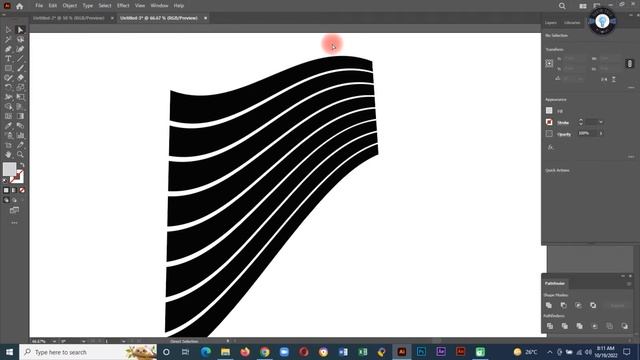
Task: Click the fx effects button
Action: pos(550,147)
